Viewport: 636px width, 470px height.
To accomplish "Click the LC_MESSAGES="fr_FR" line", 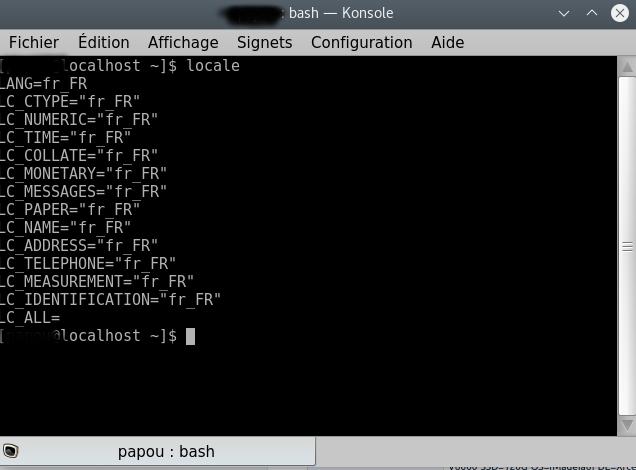I will click(83, 191).
